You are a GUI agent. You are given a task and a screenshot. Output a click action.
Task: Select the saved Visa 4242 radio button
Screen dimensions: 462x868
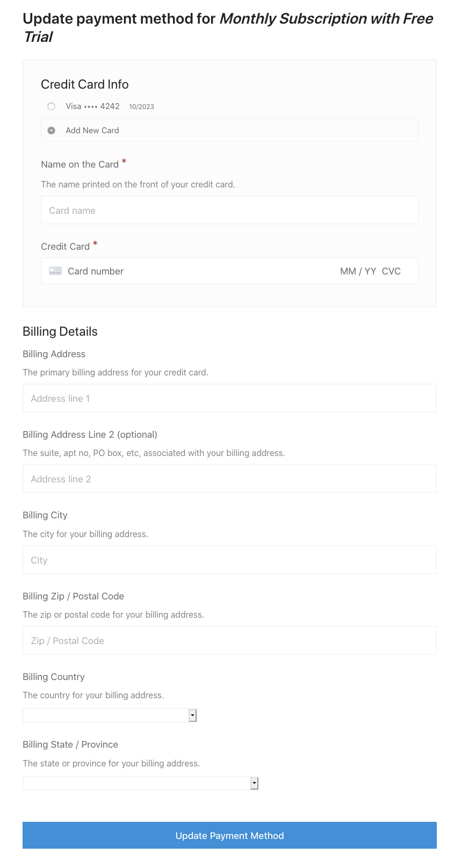[x=52, y=106]
